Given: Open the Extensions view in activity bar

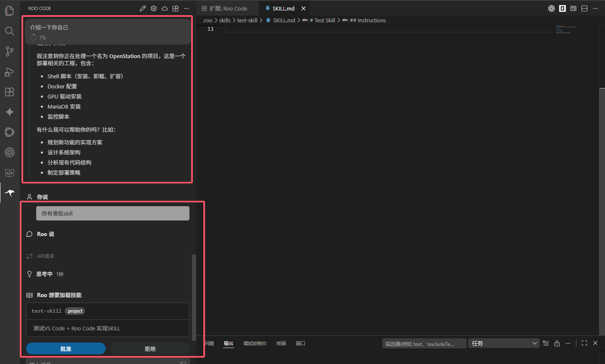Looking at the screenshot, I should click(9, 92).
